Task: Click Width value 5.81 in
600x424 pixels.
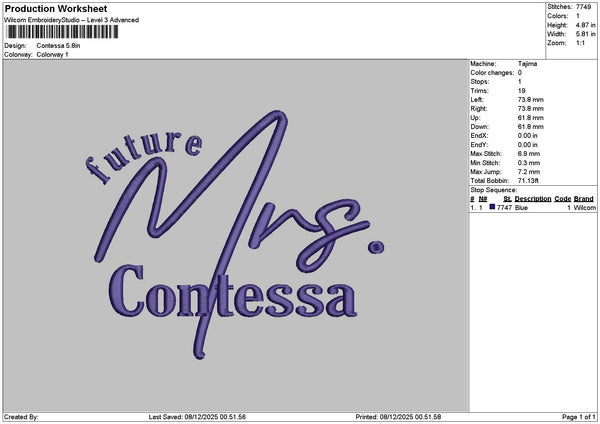Action: pos(585,34)
